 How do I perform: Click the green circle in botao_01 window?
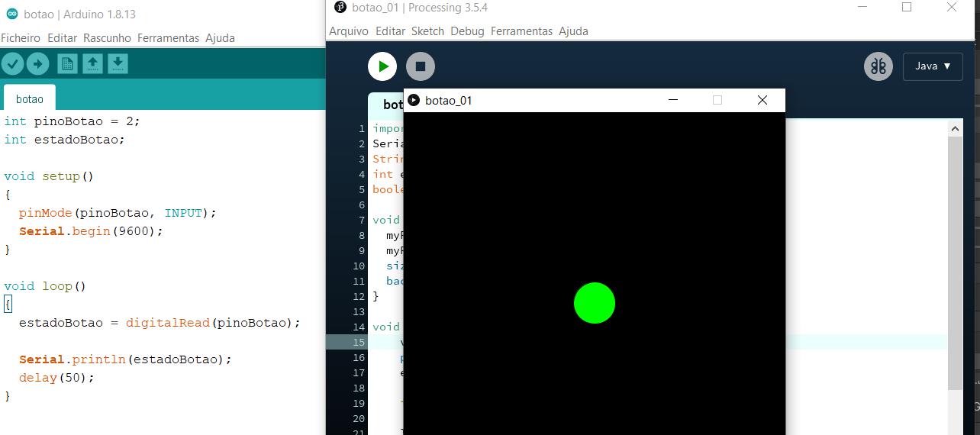point(595,303)
